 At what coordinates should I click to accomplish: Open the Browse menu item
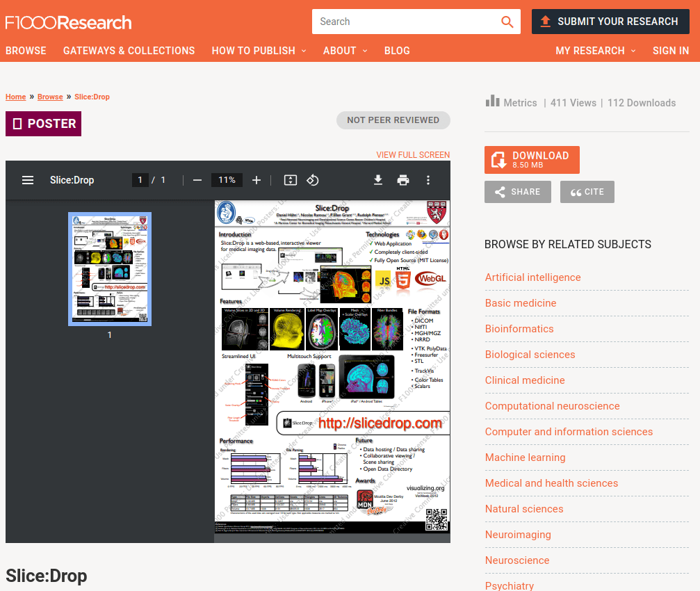[x=26, y=51]
